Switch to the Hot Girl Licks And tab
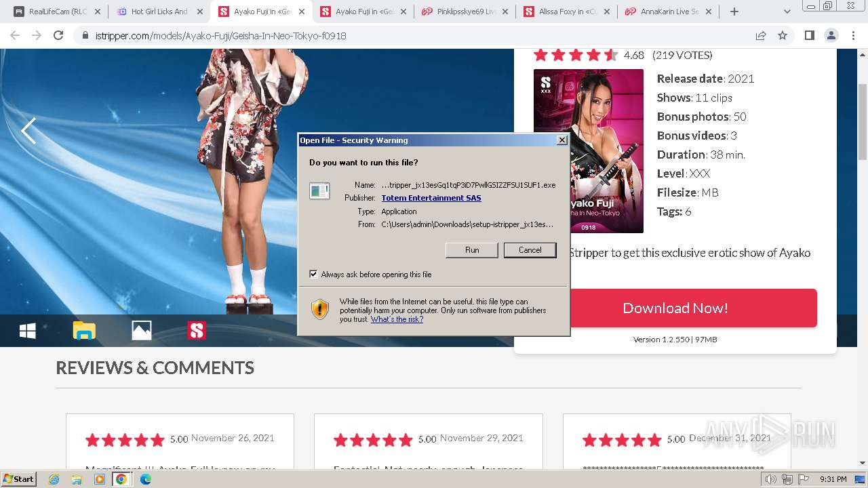868x488 pixels. [159, 12]
